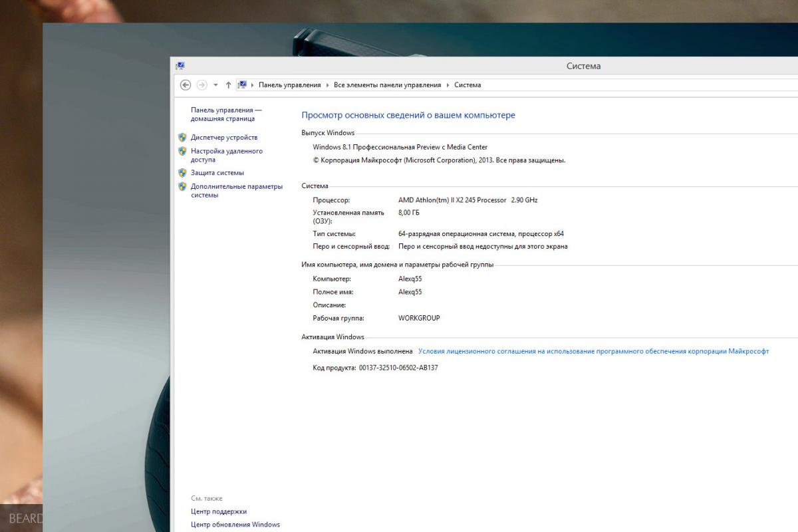Viewport: 798px width, 532px height.
Task: Click the heading 'Просмотр основных сведений о вашем компьютере'
Action: tap(408, 115)
